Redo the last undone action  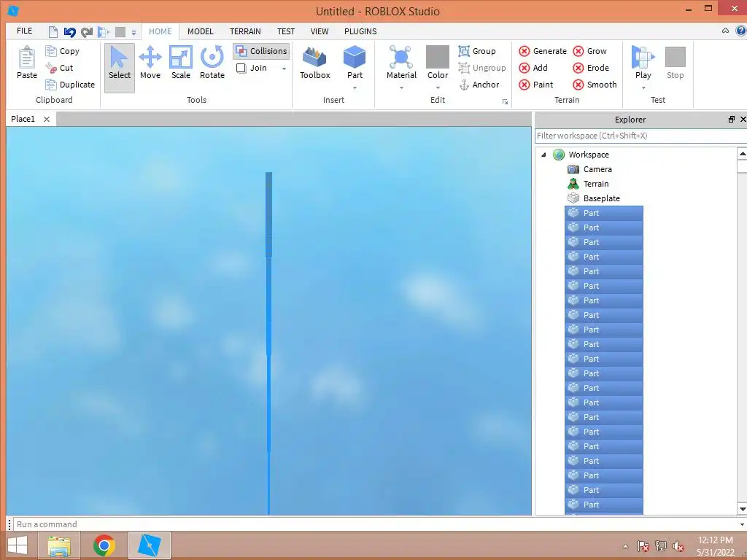[86, 32]
